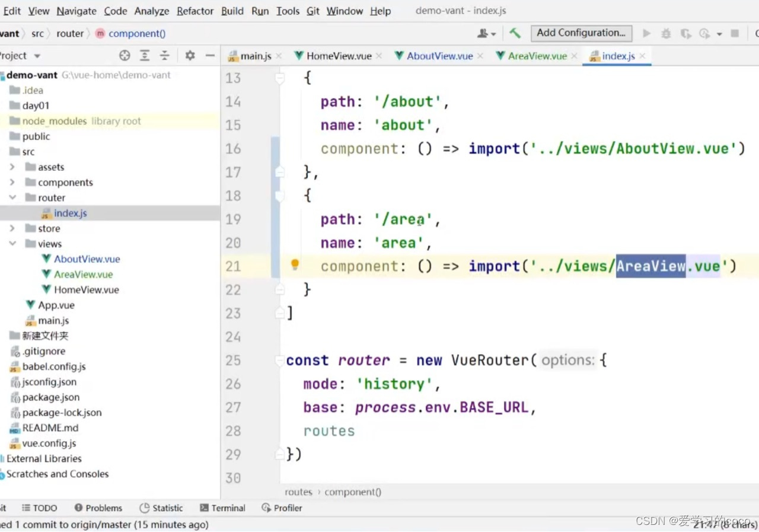Open the Terminal tool window
The height and width of the screenshot is (532, 759).
(x=223, y=508)
